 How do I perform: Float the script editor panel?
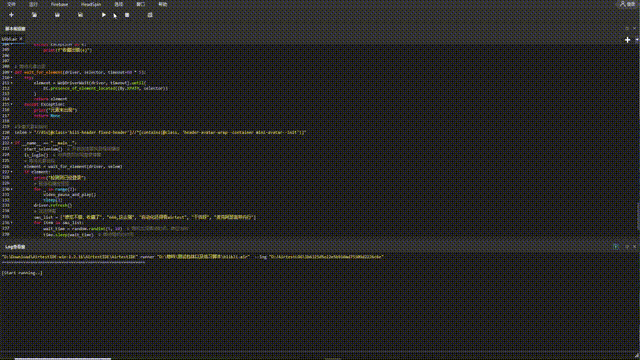(627, 29)
